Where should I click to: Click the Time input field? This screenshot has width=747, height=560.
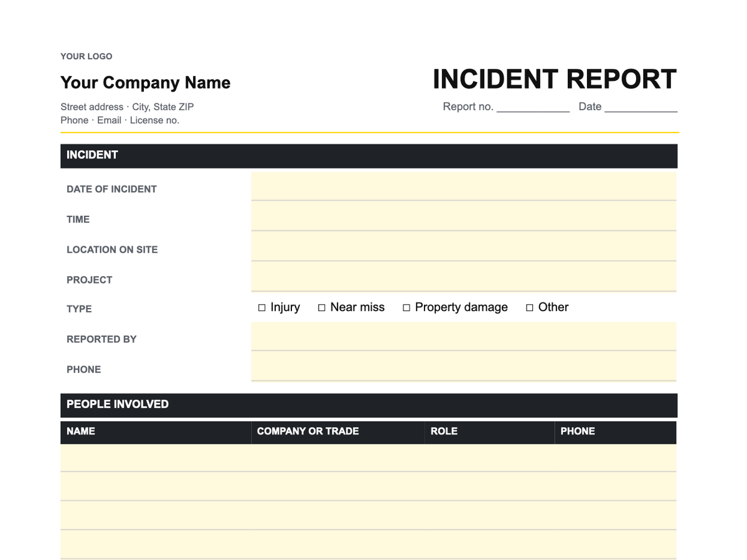click(x=464, y=217)
